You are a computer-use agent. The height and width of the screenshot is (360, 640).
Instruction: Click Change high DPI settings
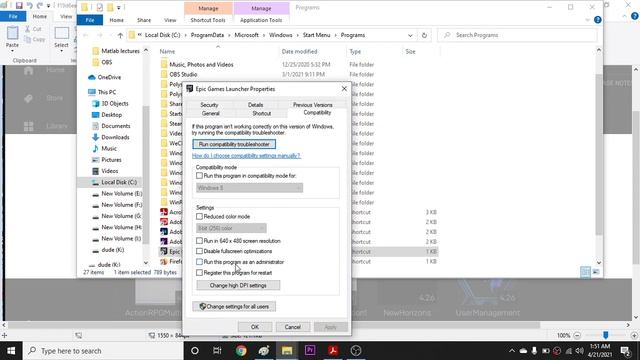tap(238, 285)
